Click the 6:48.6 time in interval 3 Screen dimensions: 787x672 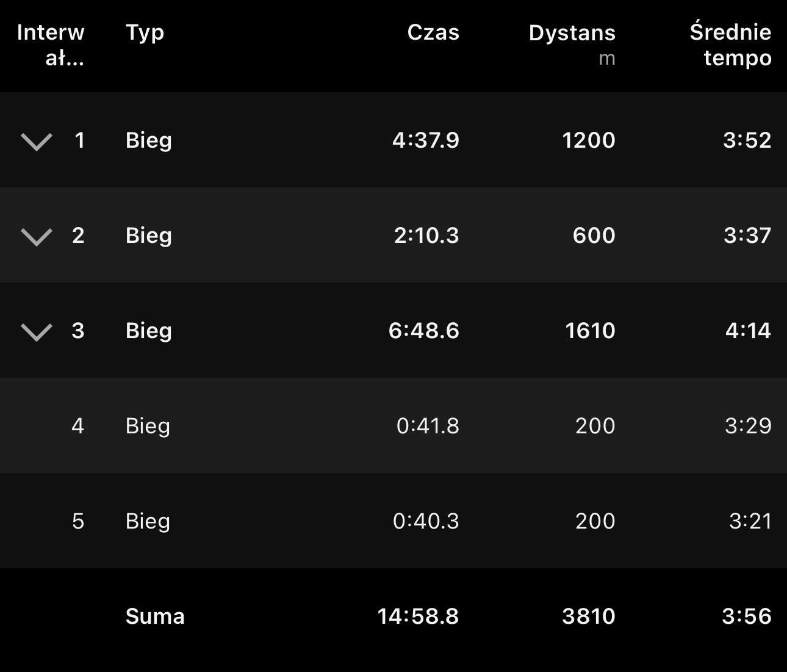(x=423, y=331)
